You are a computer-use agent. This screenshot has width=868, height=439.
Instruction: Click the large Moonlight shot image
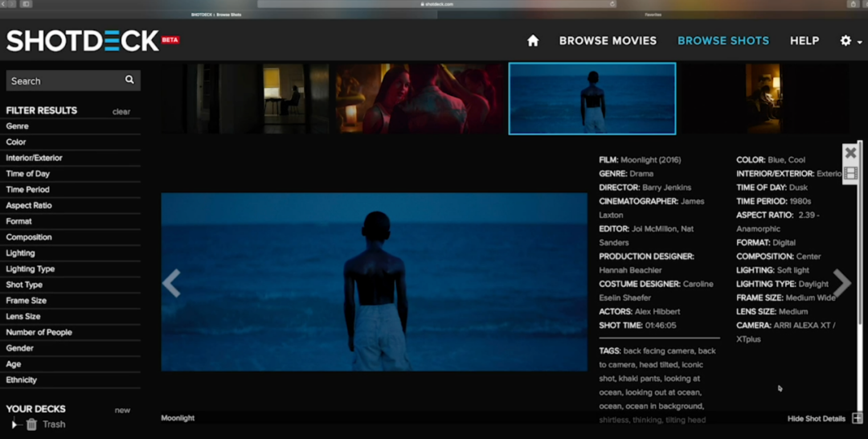tap(375, 281)
